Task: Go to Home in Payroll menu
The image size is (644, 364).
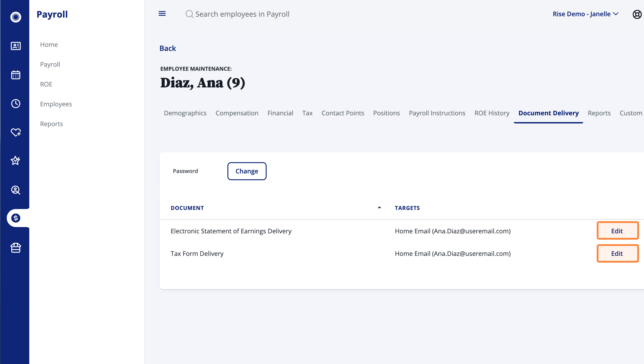Action: click(x=49, y=45)
